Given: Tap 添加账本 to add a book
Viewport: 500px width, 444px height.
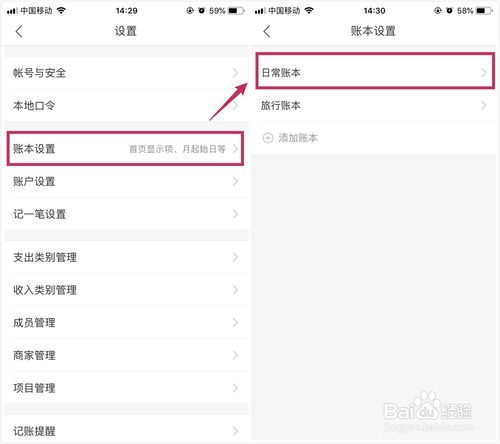Looking at the screenshot, I should pos(298,138).
